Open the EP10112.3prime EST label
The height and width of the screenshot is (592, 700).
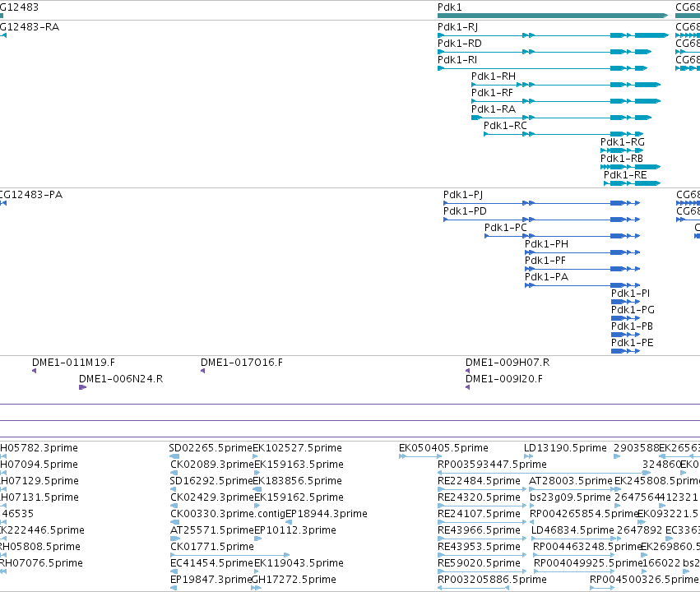click(295, 530)
